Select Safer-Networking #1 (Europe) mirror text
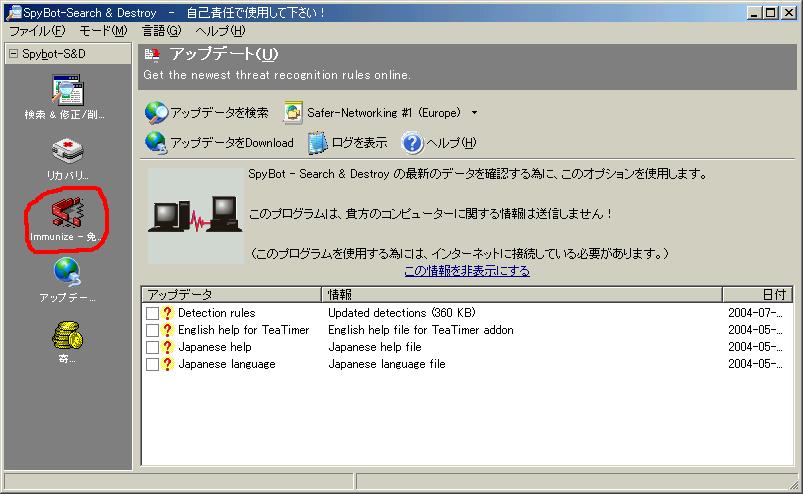The image size is (803, 494). (x=384, y=113)
